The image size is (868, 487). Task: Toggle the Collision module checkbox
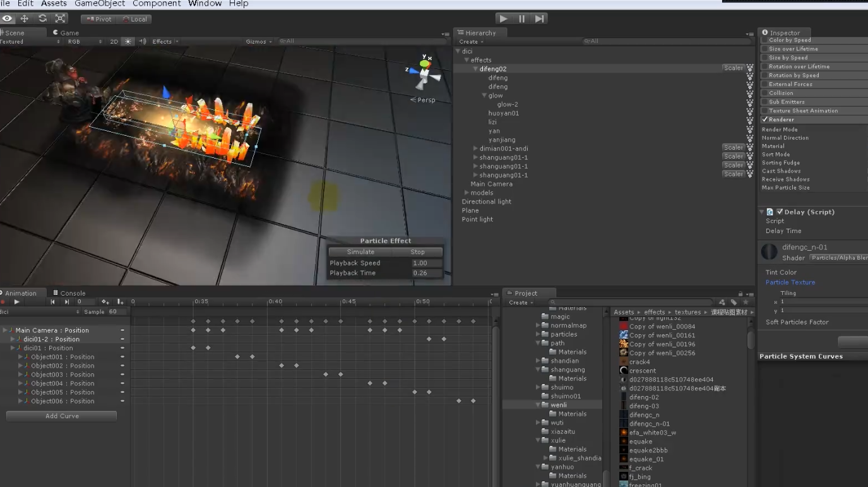pos(764,93)
